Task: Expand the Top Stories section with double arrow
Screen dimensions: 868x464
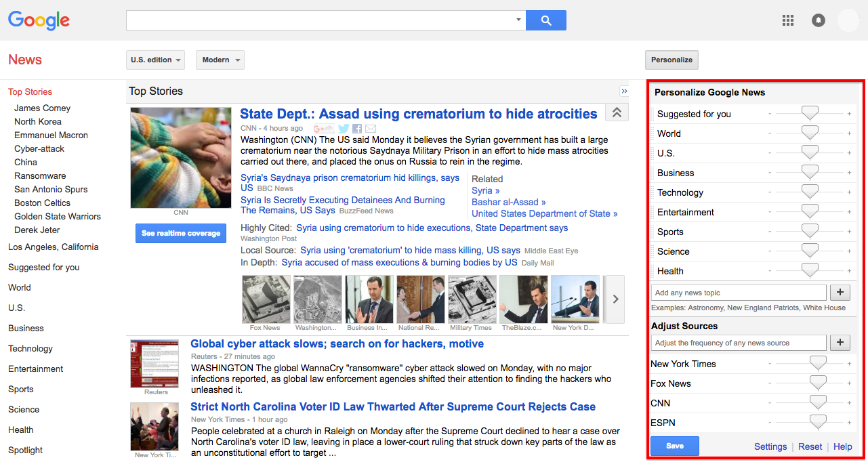Action: point(624,91)
